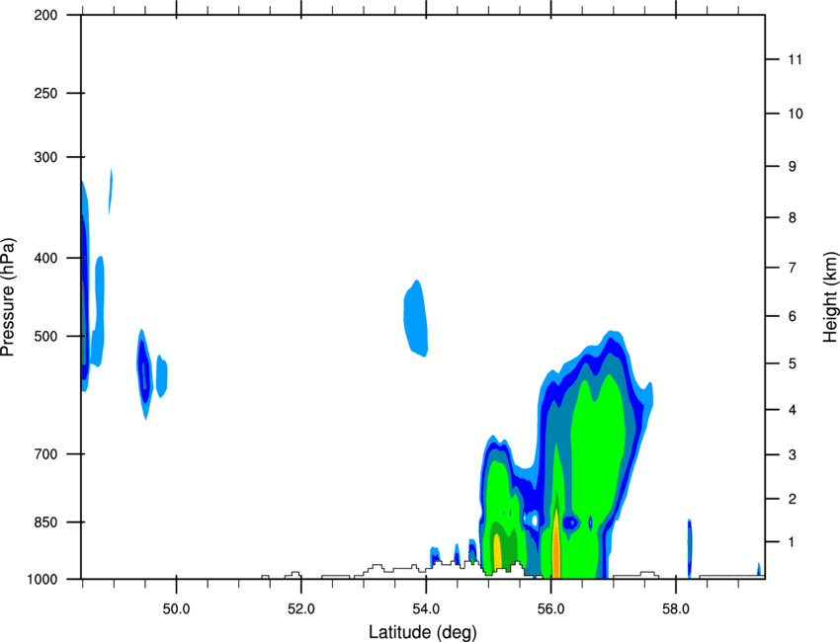Click the 850 pressure tick label
The image size is (840, 642).
(x=45, y=522)
